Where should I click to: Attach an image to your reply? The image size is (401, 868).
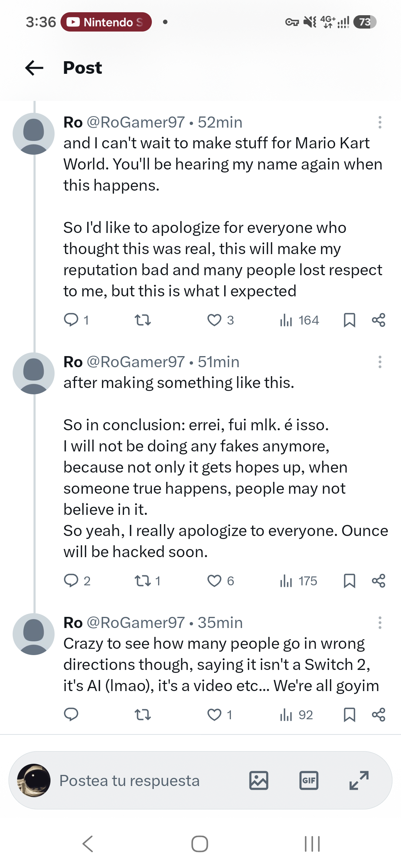pyautogui.click(x=259, y=780)
